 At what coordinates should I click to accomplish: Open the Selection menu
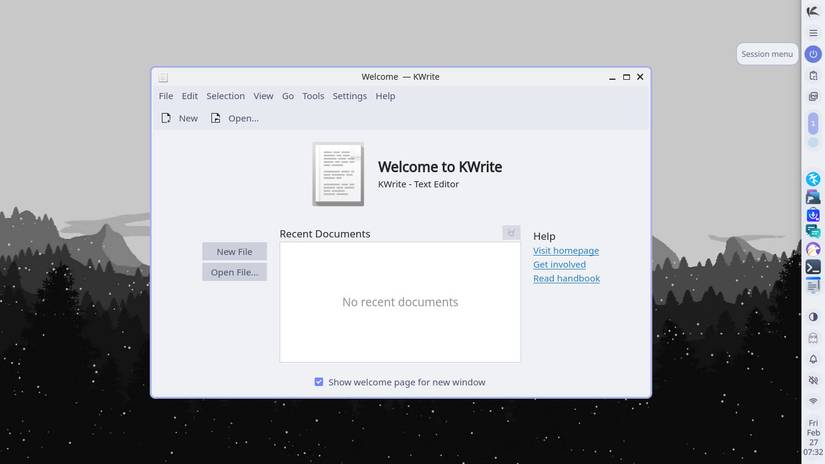pyautogui.click(x=225, y=96)
